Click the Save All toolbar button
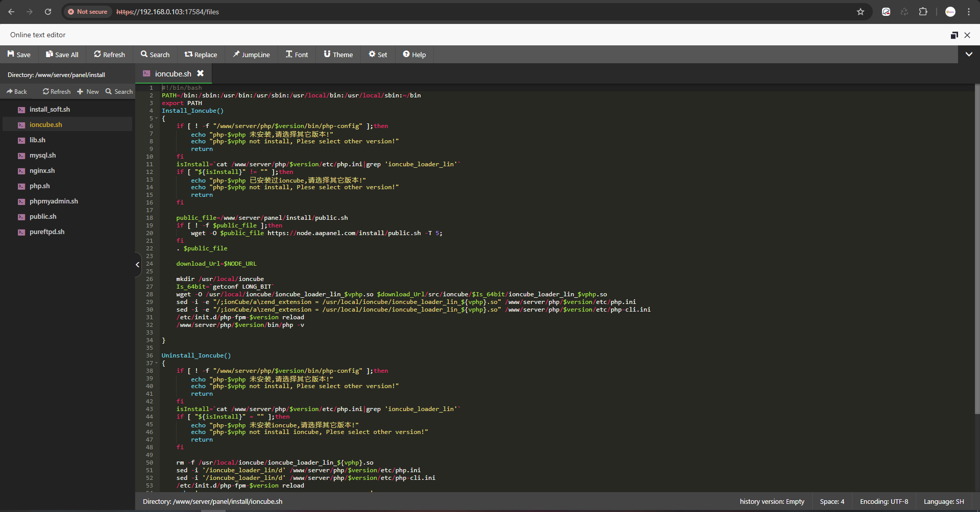 (x=62, y=55)
